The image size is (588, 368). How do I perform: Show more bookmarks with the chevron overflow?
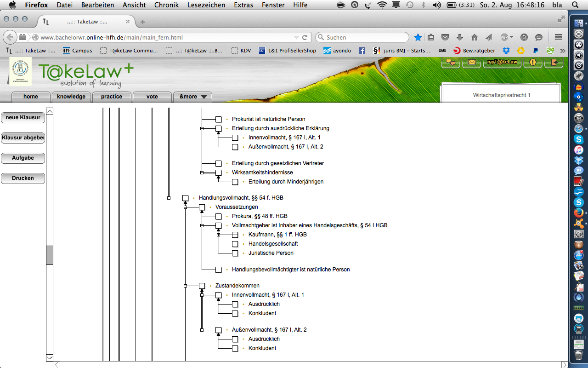click(563, 51)
